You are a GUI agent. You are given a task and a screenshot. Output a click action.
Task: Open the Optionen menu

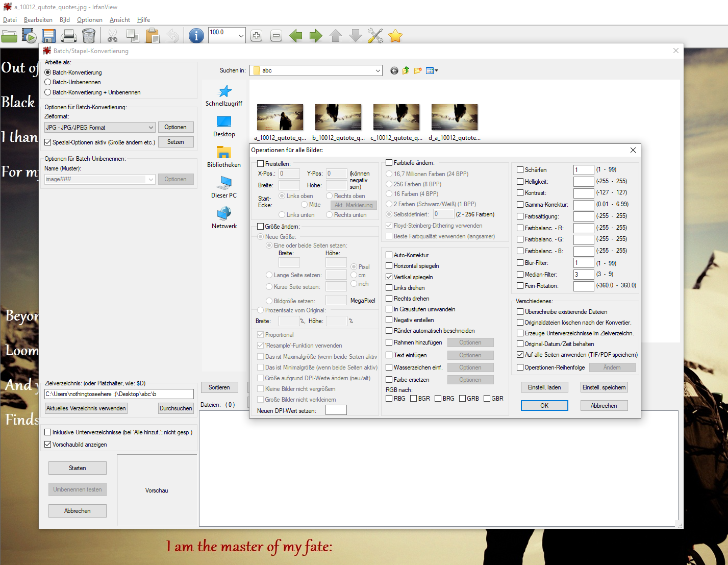coord(90,20)
